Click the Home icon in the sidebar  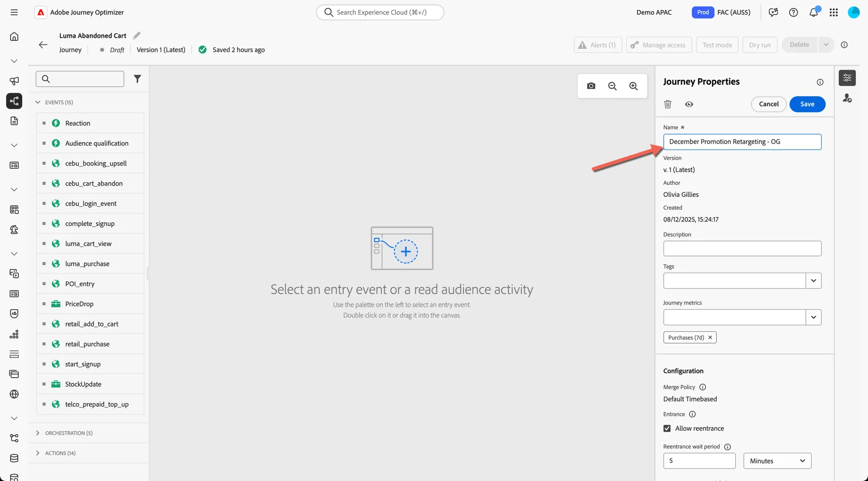(x=14, y=36)
